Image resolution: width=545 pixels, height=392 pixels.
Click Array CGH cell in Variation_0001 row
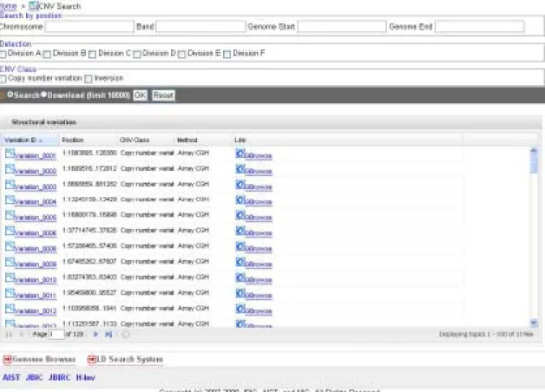pyautogui.click(x=194, y=154)
